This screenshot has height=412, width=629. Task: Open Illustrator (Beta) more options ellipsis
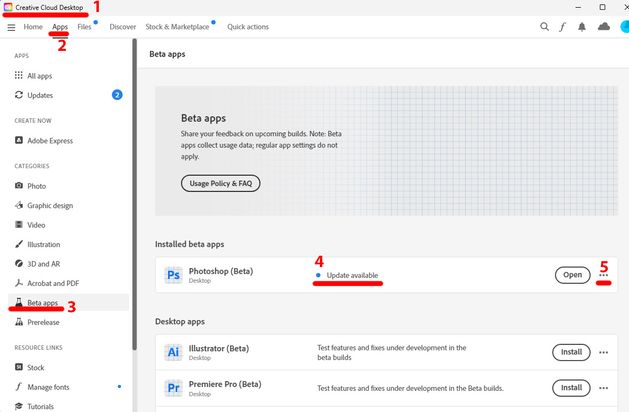tap(603, 352)
